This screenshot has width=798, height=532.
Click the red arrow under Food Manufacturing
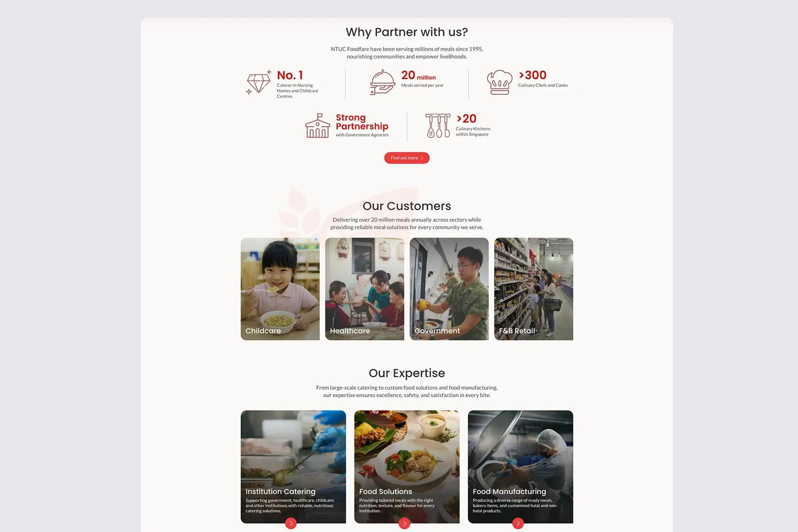pos(518,524)
